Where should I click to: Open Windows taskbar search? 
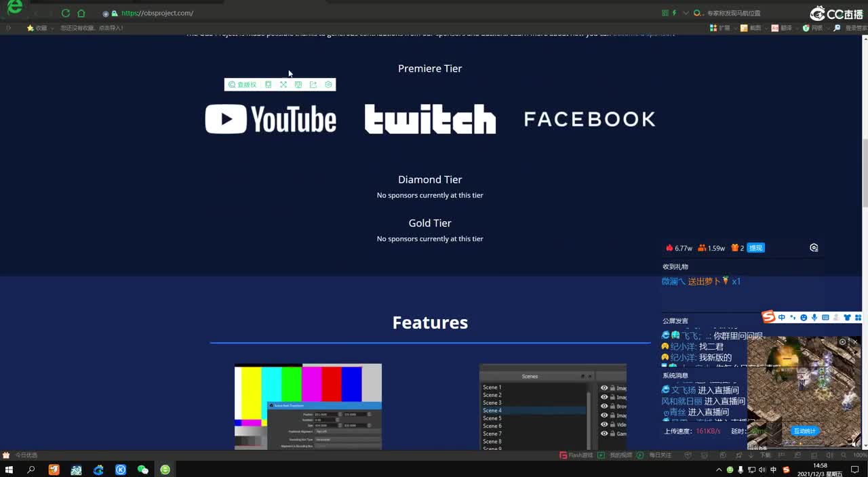coord(31,470)
